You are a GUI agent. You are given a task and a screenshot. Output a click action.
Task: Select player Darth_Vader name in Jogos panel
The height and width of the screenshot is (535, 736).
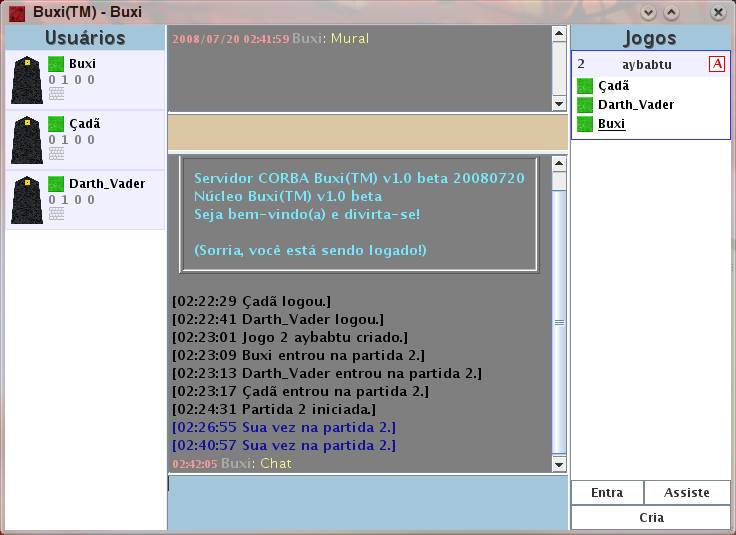pyautogui.click(x=636, y=105)
